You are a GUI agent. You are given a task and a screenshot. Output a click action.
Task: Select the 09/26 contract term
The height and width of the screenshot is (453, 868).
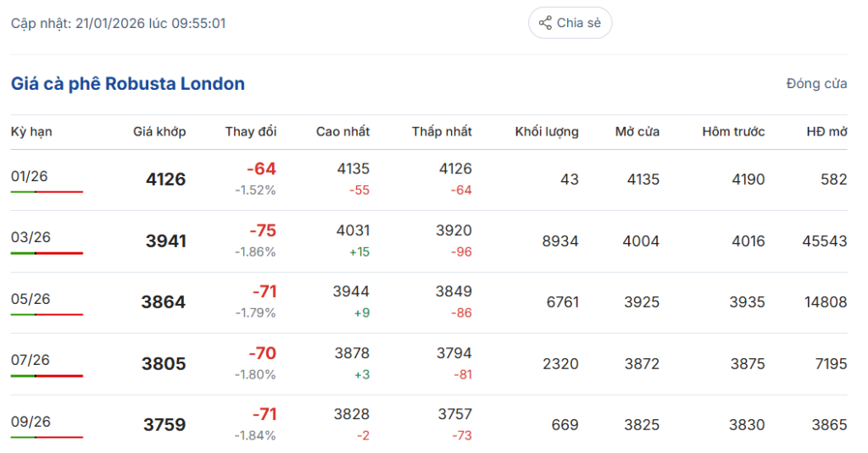pos(31,422)
